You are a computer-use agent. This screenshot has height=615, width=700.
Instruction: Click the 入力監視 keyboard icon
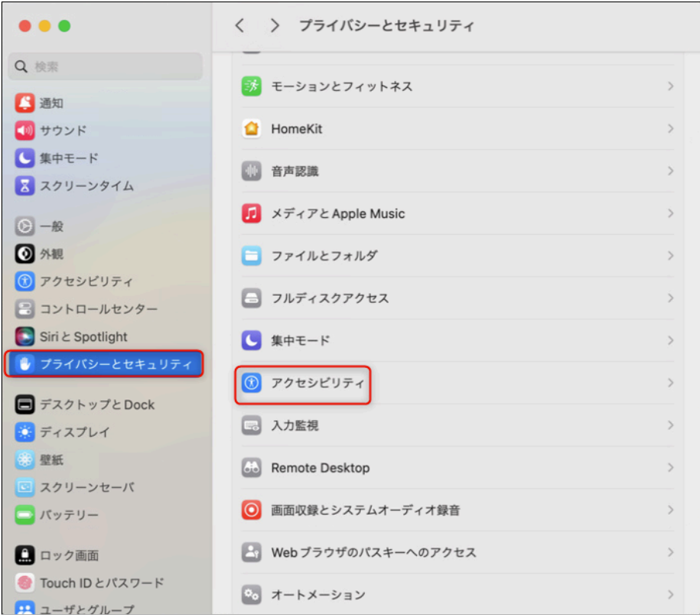252,425
